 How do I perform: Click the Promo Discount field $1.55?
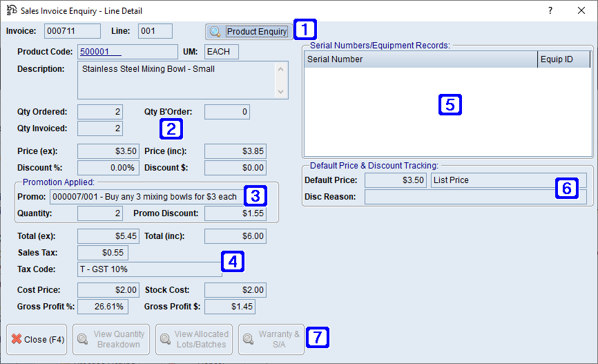coord(235,213)
